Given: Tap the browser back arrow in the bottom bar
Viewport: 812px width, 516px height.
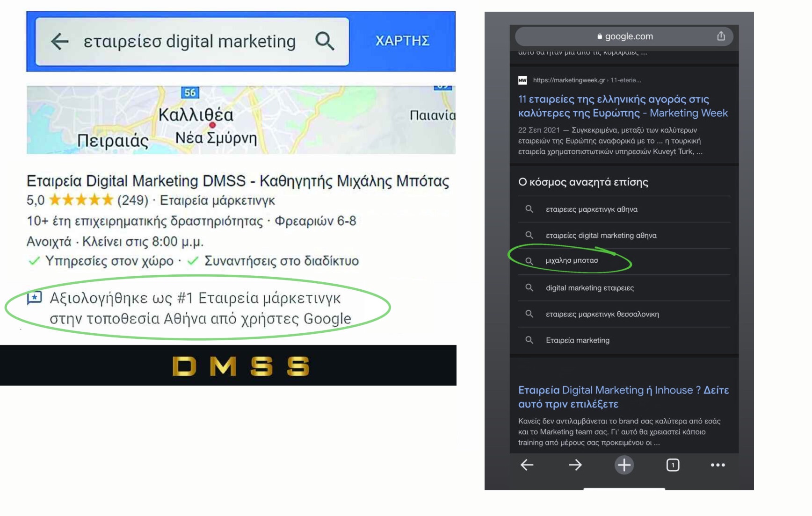Looking at the screenshot, I should (x=527, y=465).
